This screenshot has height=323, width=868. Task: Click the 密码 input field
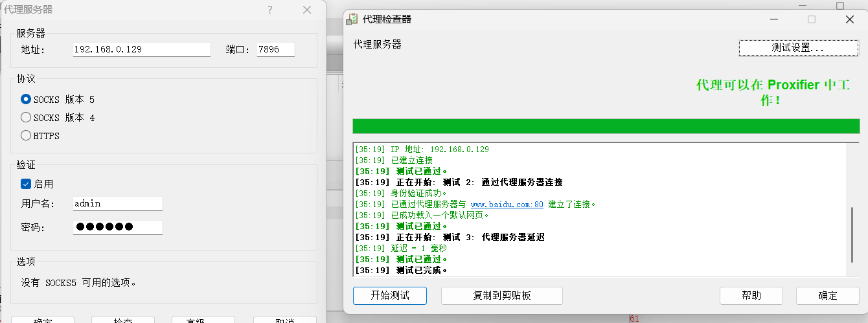pos(117,227)
